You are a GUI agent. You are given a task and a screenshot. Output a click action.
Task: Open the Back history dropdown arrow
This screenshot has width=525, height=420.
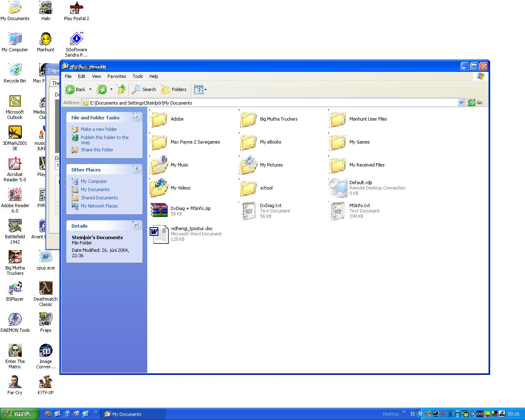pyautogui.click(x=91, y=89)
